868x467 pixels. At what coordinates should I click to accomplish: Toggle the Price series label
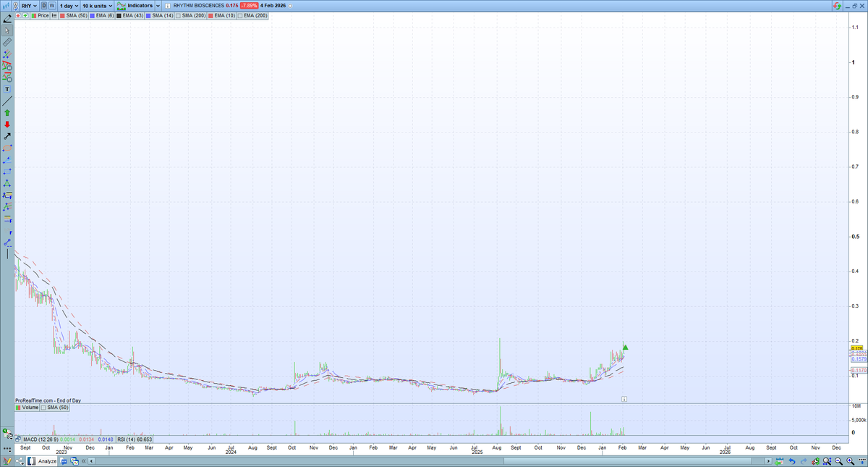point(40,14)
